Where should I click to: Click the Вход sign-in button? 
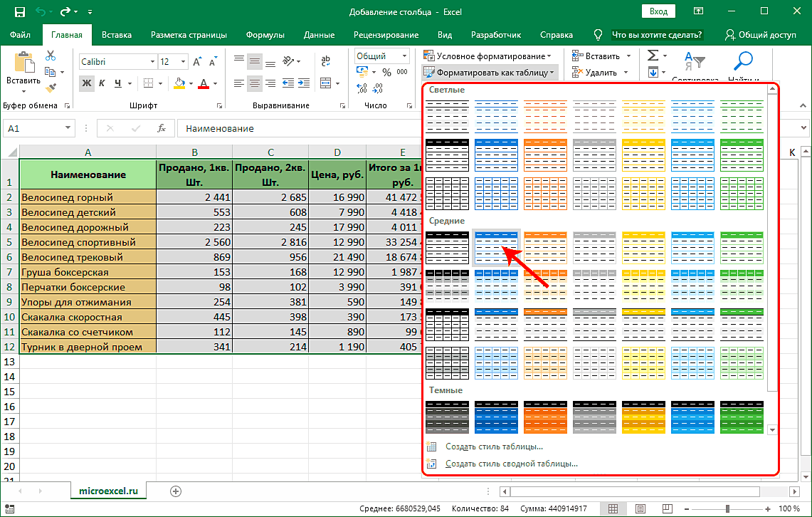[658, 11]
